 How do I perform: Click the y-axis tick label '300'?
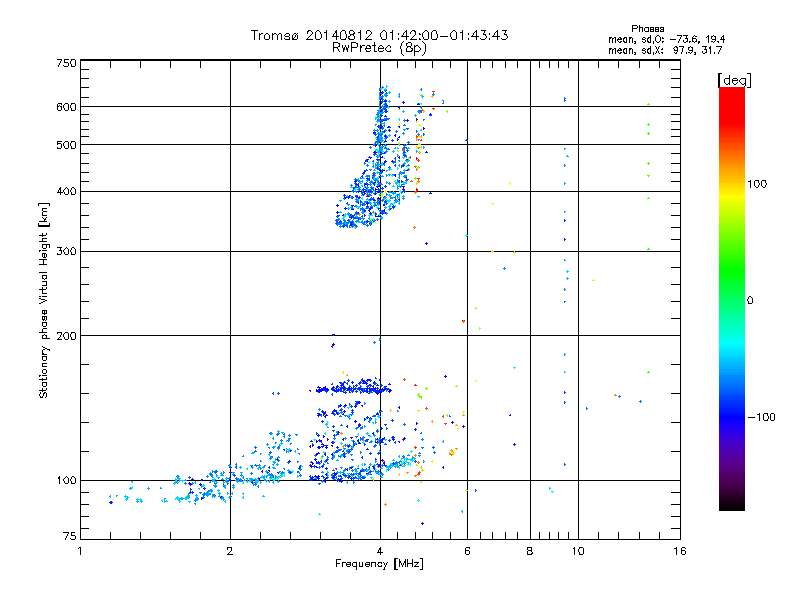click(x=66, y=251)
